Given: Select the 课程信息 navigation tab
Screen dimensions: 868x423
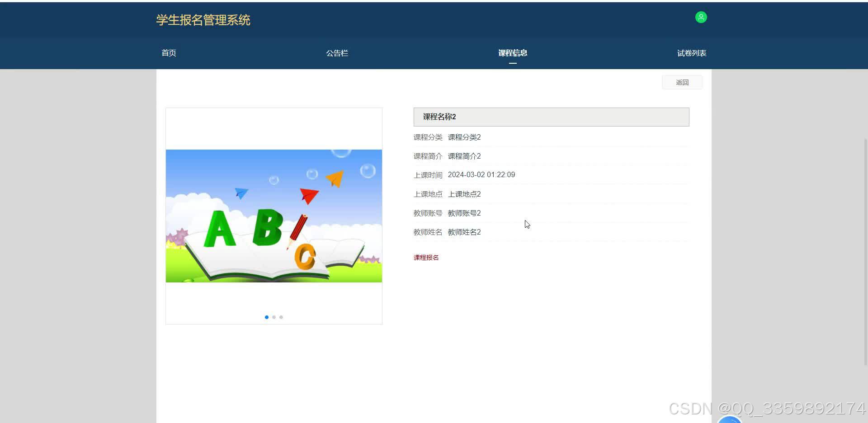Looking at the screenshot, I should [x=512, y=53].
